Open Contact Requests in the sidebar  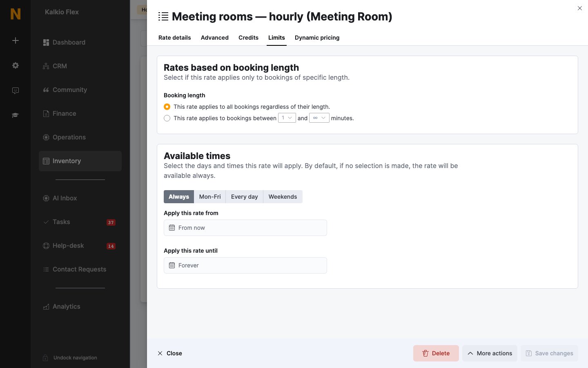(x=80, y=269)
